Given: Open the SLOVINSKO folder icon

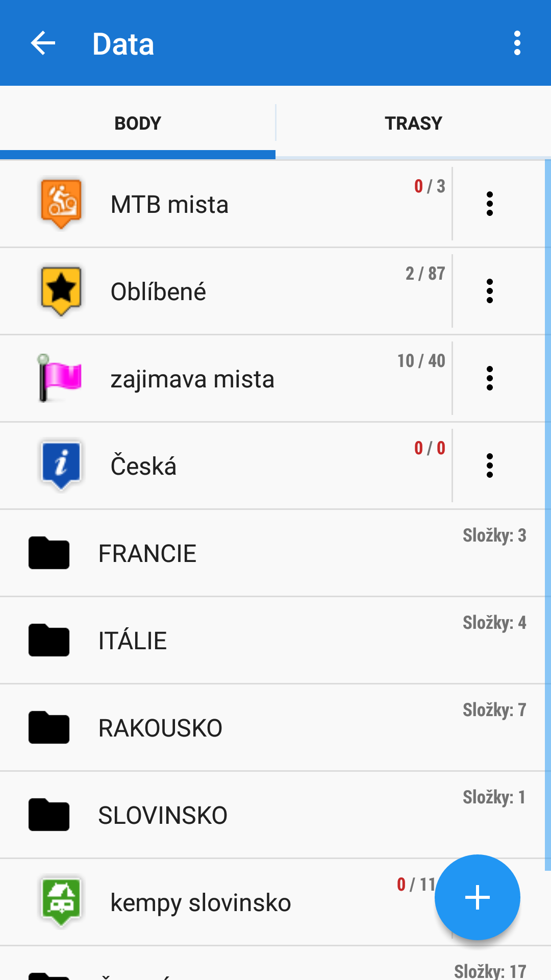Looking at the screenshot, I should click(x=49, y=815).
